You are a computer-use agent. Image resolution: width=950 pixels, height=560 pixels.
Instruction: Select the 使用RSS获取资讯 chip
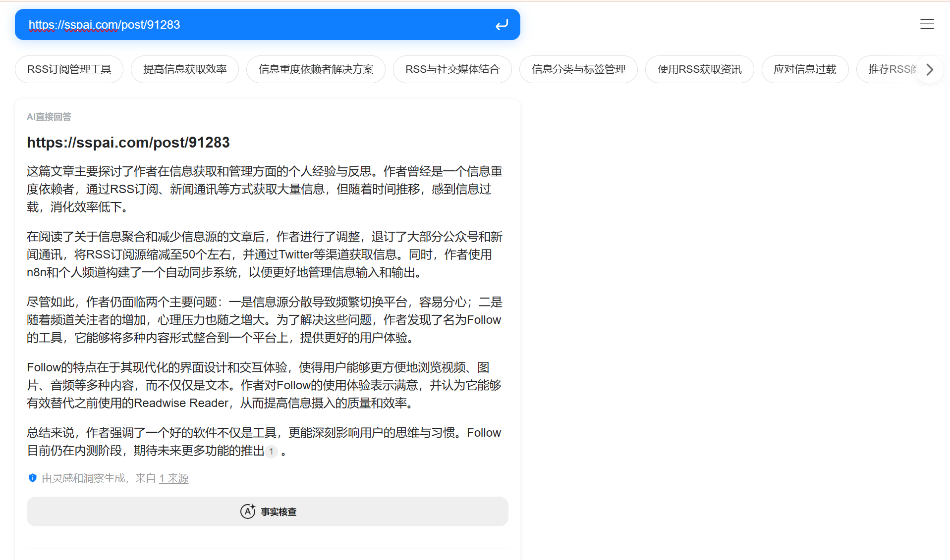[x=699, y=69]
